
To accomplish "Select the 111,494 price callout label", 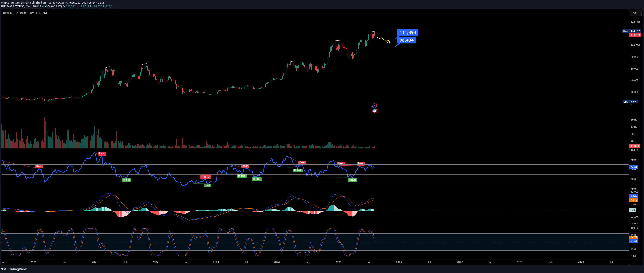I will [x=408, y=33].
